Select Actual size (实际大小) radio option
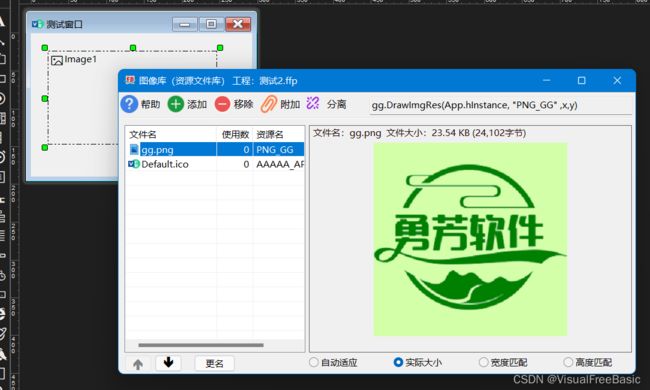Image resolution: width=650 pixels, height=390 pixels. [417, 363]
